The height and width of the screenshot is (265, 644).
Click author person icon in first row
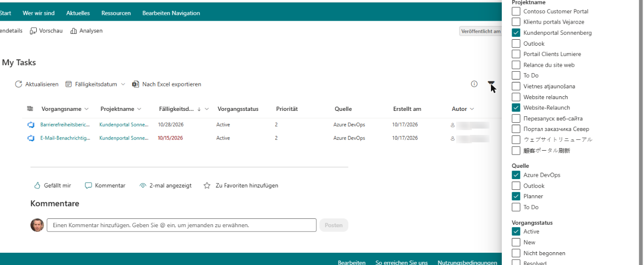coord(453,125)
